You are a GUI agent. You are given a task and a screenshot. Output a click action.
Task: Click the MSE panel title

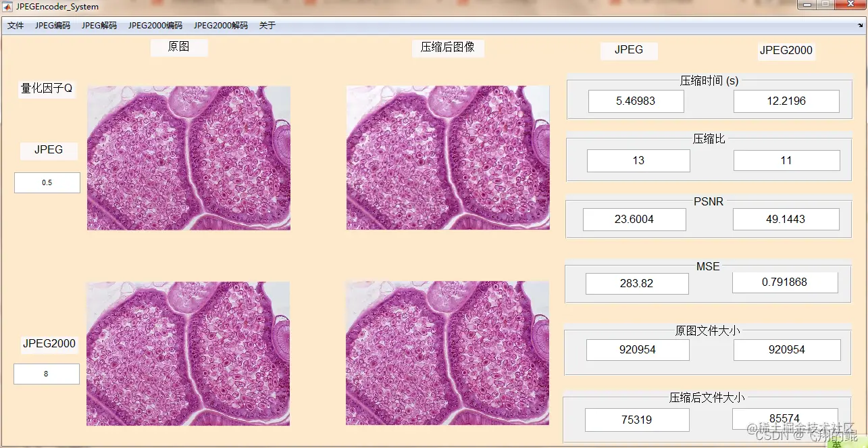tap(708, 266)
